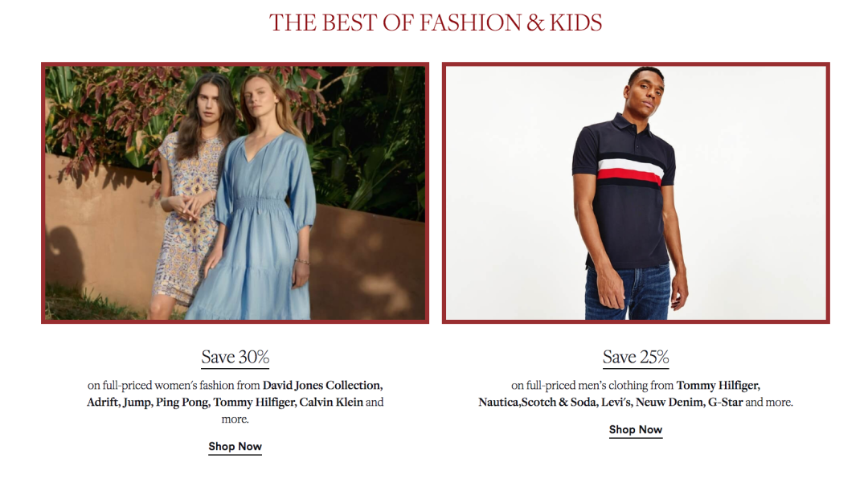The height and width of the screenshot is (487, 868).
Task: Click the Nautica brand name
Action: coord(499,403)
